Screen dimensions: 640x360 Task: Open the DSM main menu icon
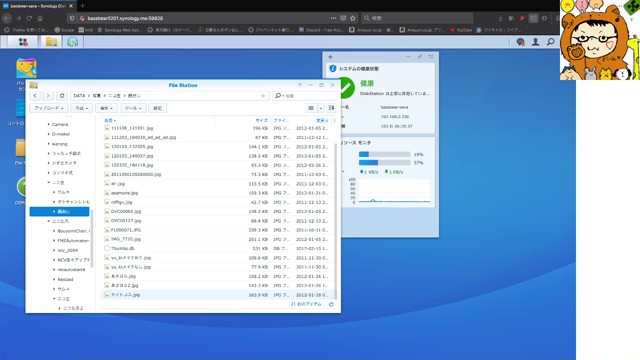[23, 42]
